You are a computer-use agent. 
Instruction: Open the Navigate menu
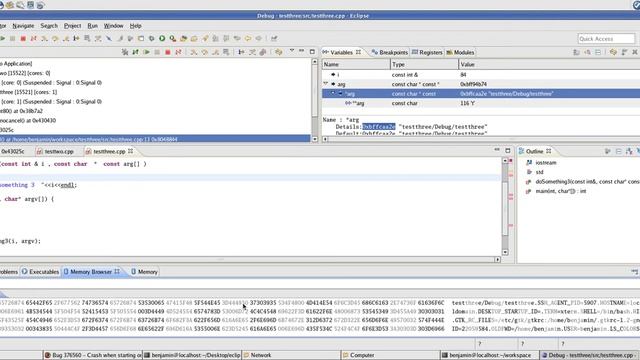pyautogui.click(x=23, y=26)
